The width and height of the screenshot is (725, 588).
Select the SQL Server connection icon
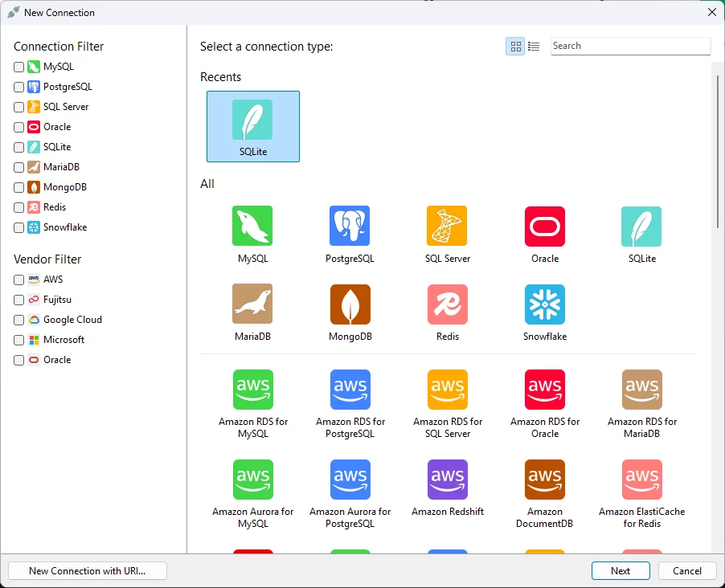coord(447,226)
